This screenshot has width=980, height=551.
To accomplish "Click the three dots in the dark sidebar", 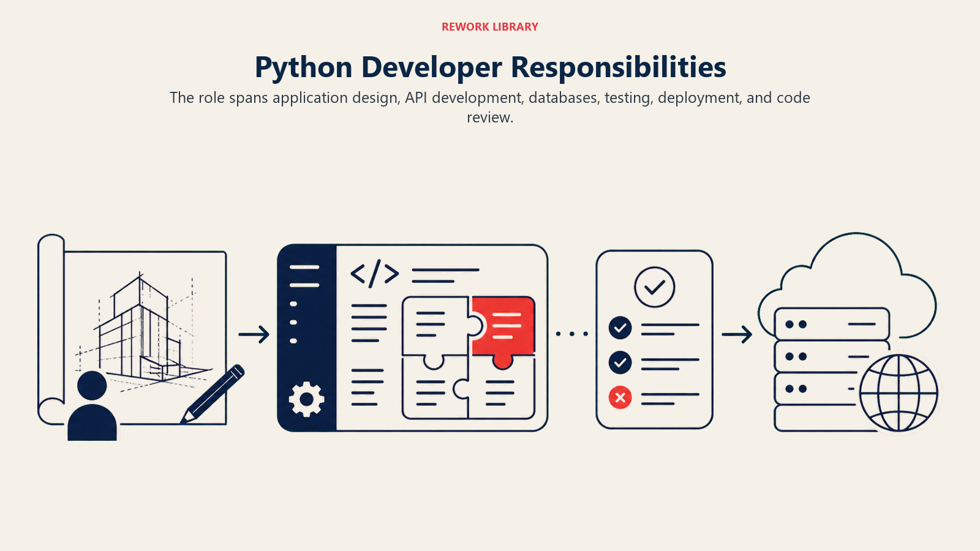I will (x=293, y=322).
